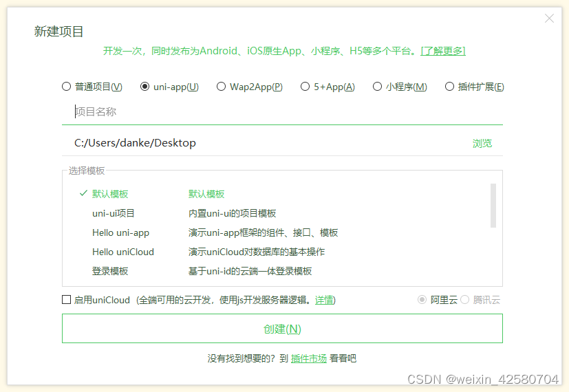Focus the 项目名称 input field
This screenshot has width=569, height=392.
(282, 111)
